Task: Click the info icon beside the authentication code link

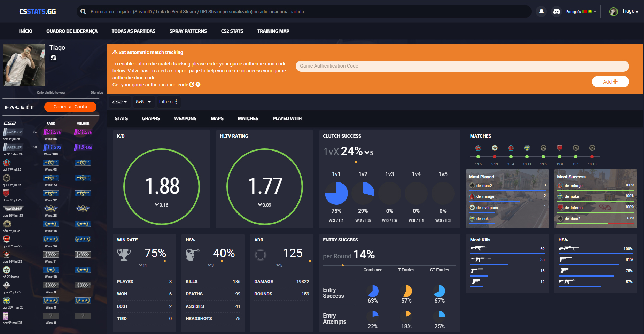Action: (198, 84)
